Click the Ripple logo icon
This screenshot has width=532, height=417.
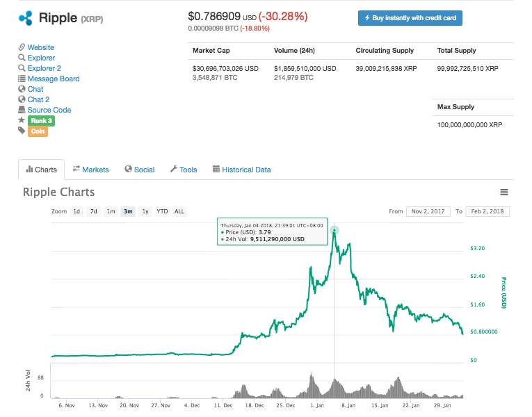(26, 17)
